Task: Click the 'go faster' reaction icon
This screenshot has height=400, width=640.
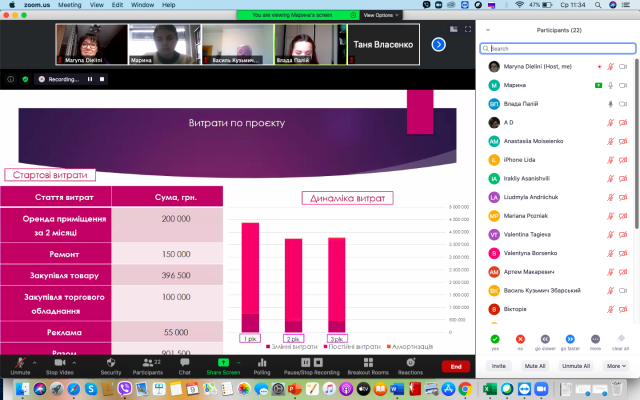Action: 570,339
